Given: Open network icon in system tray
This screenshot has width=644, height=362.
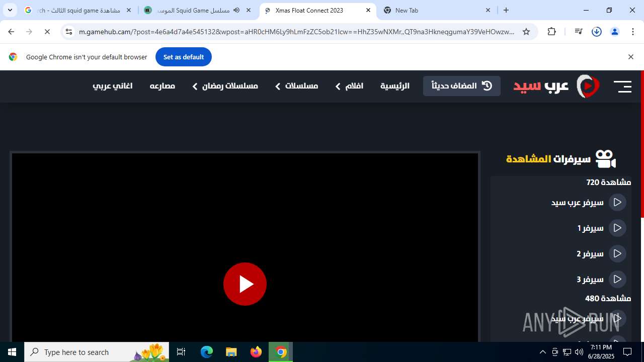Looking at the screenshot, I should pos(567,352).
